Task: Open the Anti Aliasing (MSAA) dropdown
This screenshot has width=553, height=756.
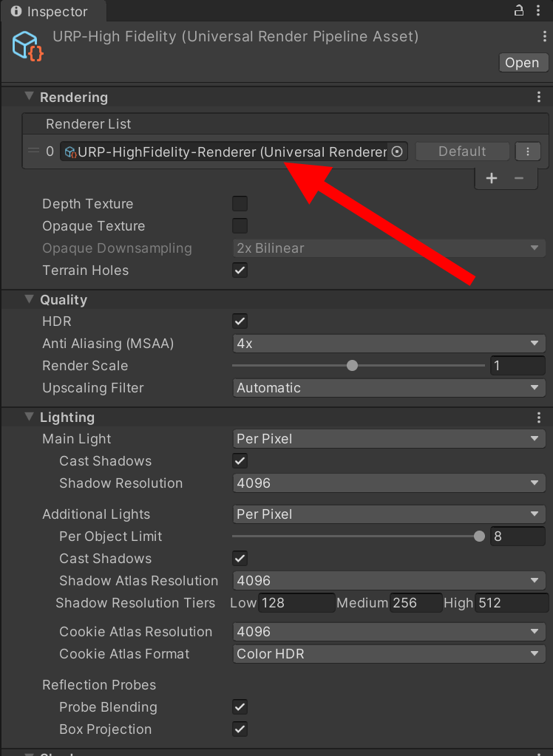Action: (x=389, y=344)
